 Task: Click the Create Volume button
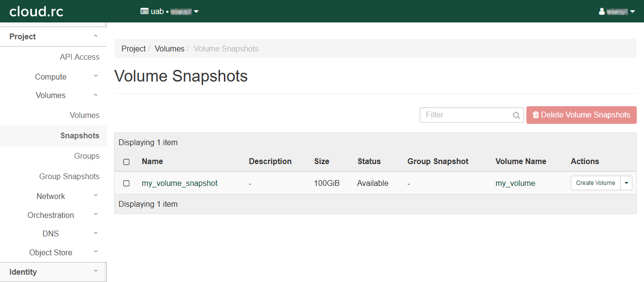coord(595,183)
